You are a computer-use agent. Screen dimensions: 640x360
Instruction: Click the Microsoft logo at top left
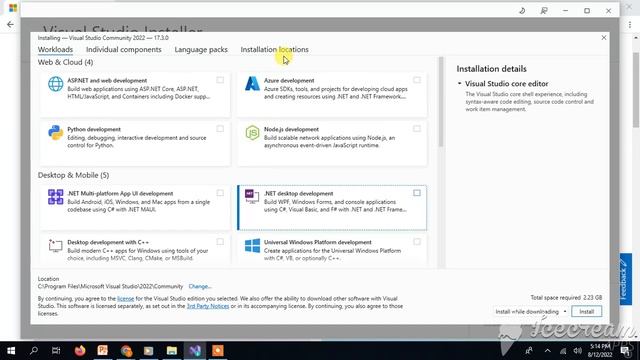pyautogui.click(x=13, y=8)
